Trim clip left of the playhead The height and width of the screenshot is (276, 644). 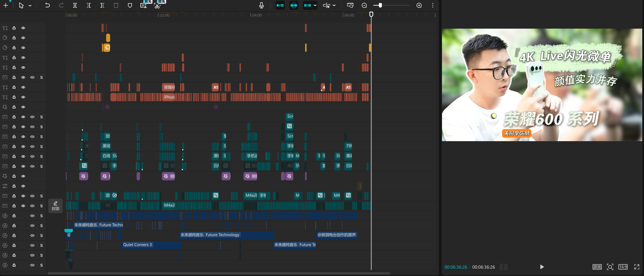[x=89, y=5]
